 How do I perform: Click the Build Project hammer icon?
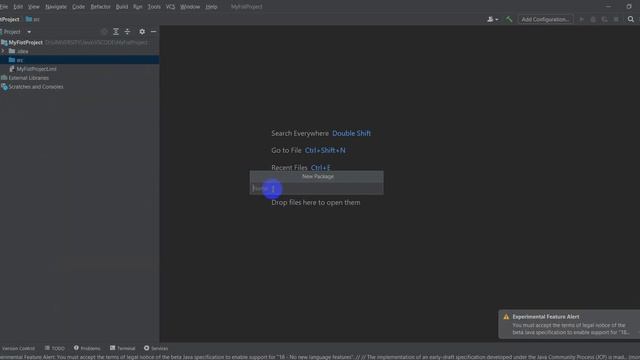click(x=509, y=19)
